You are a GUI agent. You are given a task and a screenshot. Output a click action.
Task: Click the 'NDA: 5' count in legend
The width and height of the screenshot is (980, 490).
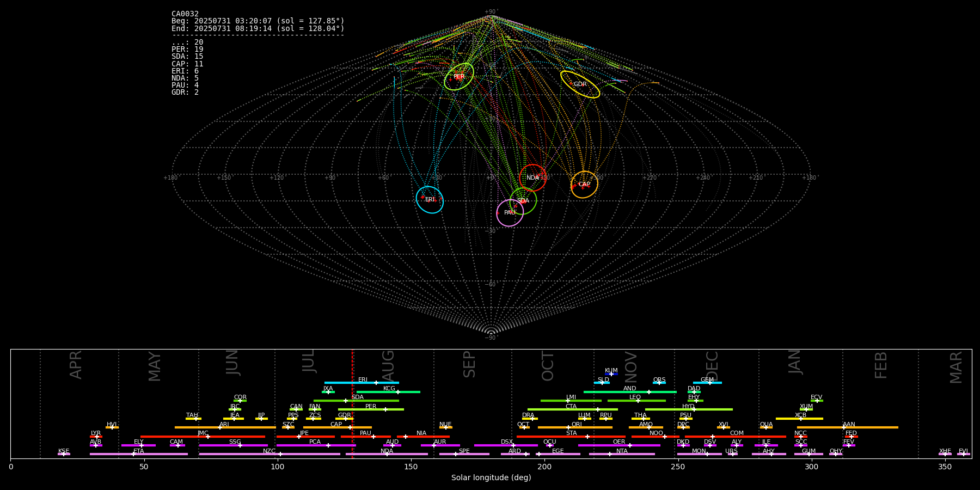185,78
